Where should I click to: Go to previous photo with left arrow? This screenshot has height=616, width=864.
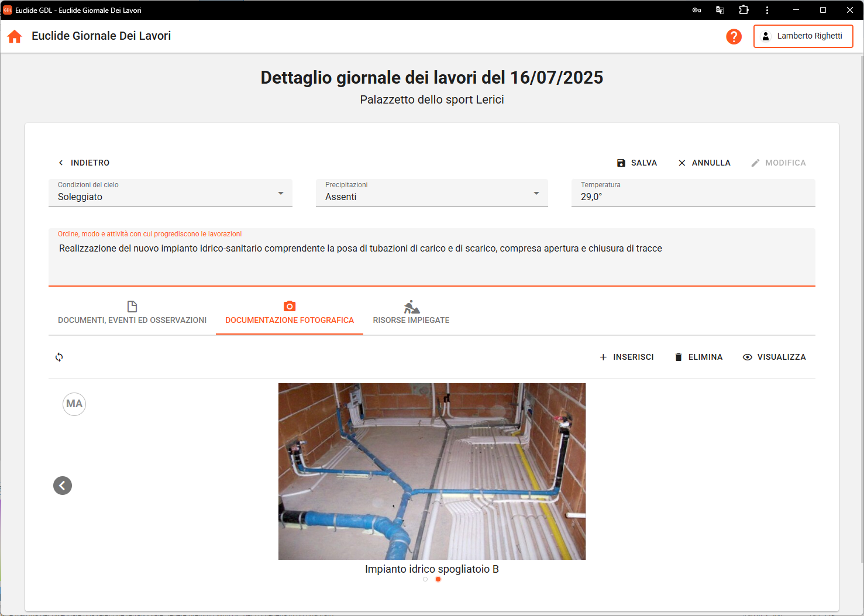click(x=63, y=486)
